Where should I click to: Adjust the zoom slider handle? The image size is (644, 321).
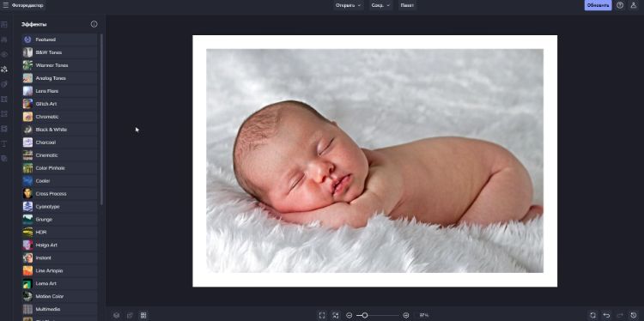364,315
